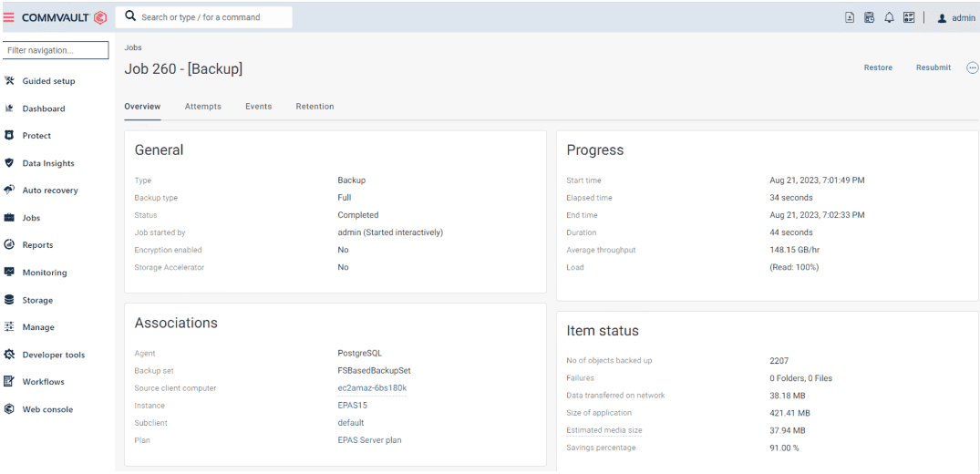Click the search magnifier icon
The height and width of the screenshot is (474, 980).
[x=130, y=17]
